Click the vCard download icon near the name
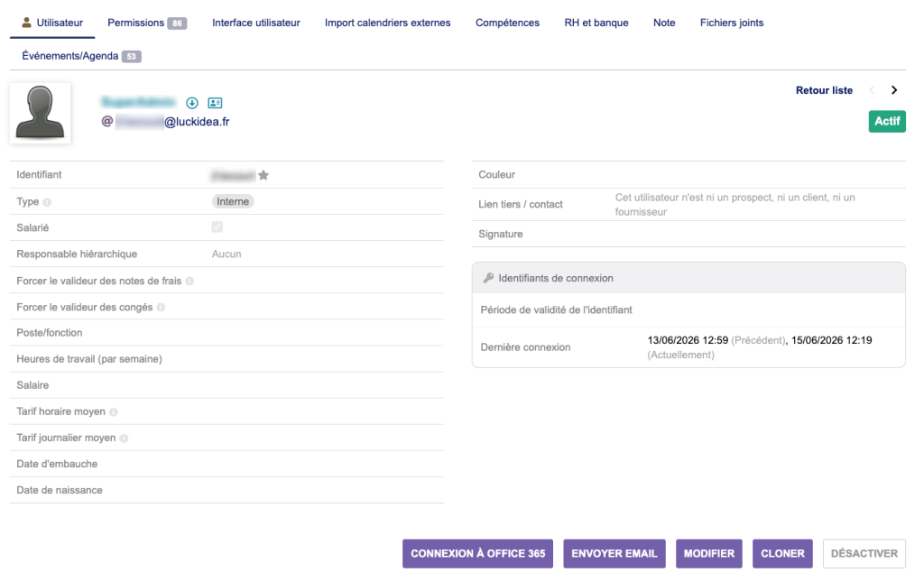The height and width of the screenshot is (582, 924). (x=192, y=103)
